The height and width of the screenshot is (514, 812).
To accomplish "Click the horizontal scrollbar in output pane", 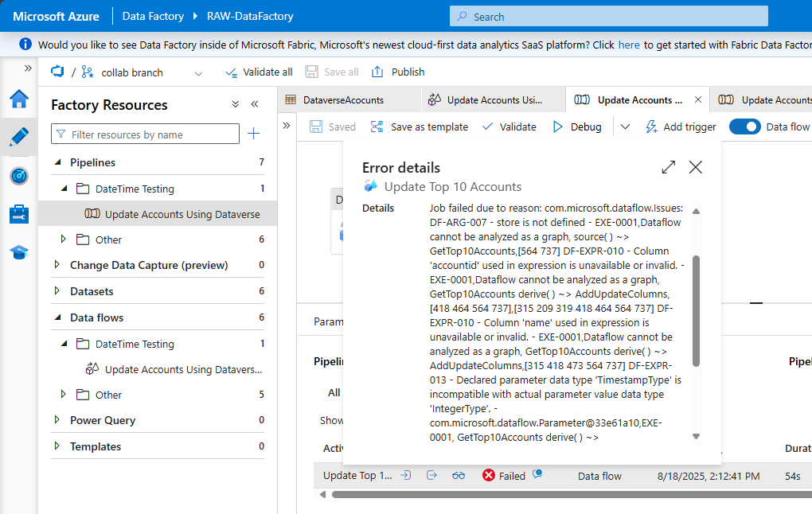I will coord(572,494).
